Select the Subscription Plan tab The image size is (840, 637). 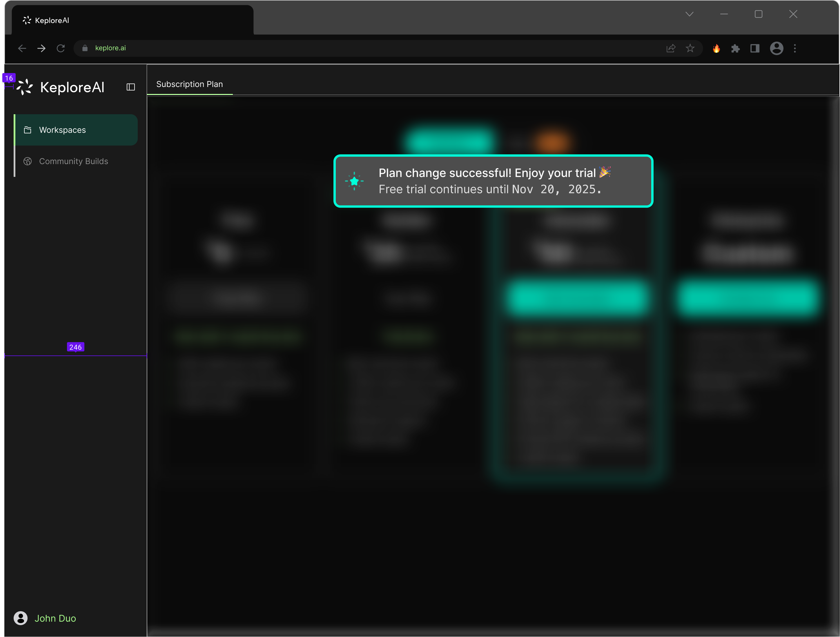tap(190, 84)
